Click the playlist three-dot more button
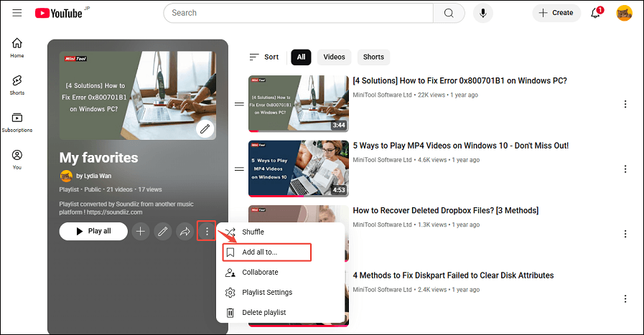Image resolution: width=644 pixels, height=335 pixels. 207,232
